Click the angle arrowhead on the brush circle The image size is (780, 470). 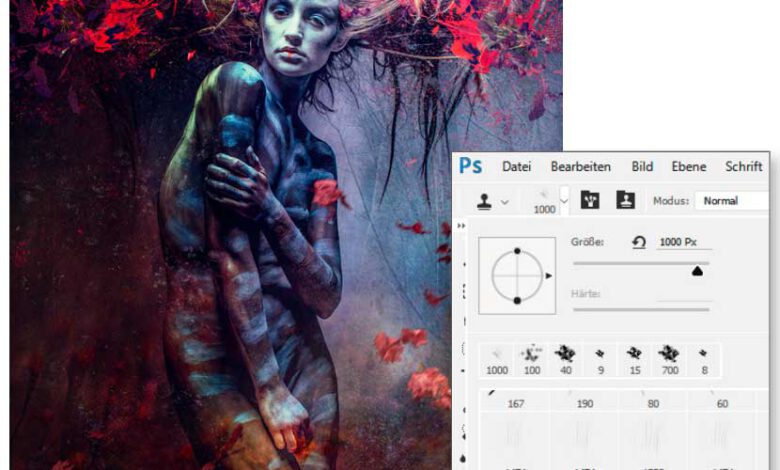(x=549, y=276)
